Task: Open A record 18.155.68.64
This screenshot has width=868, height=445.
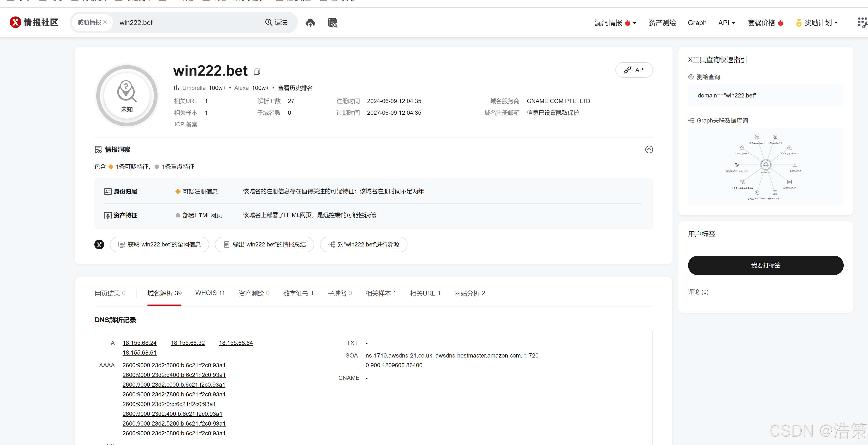Action: (236, 343)
